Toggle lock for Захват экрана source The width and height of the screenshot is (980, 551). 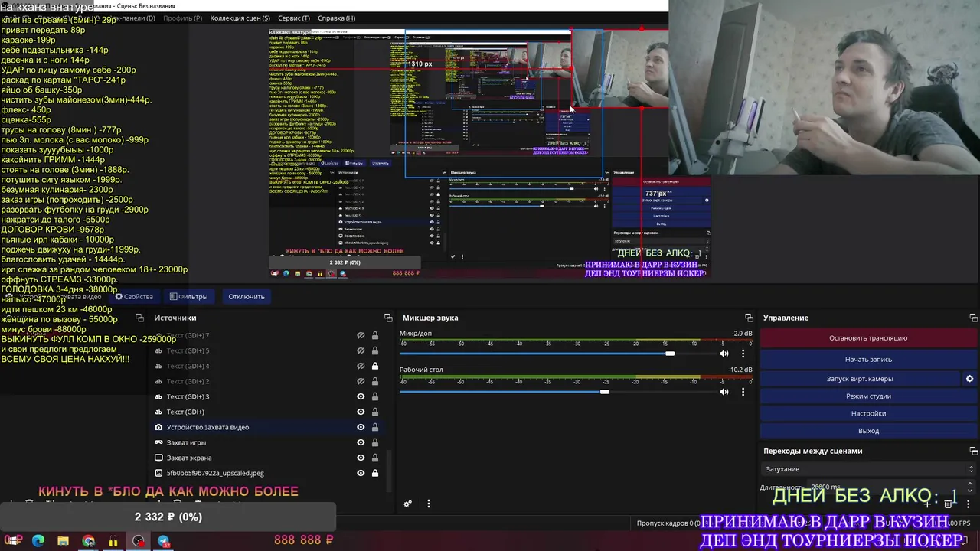coord(375,458)
